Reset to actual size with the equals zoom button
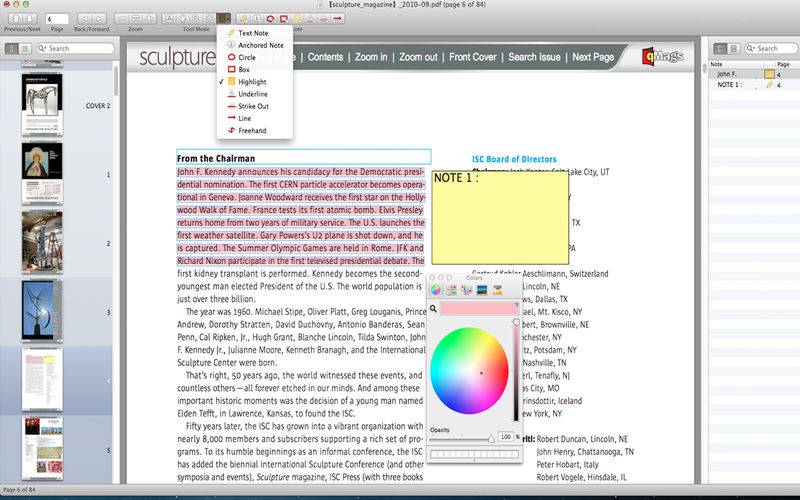The image size is (800, 500). [135, 19]
